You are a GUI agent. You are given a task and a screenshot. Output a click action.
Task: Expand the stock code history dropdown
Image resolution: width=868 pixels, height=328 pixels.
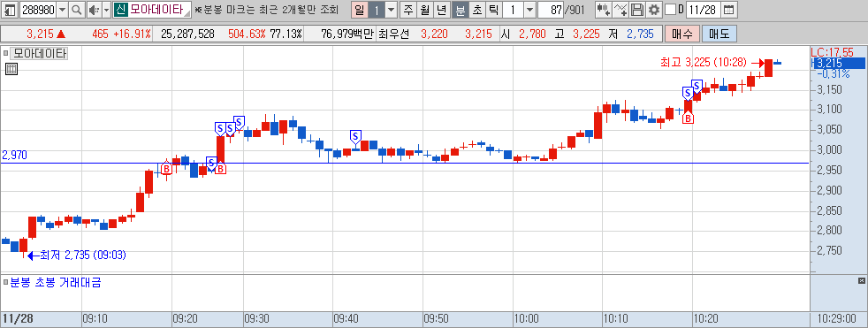click(62, 10)
